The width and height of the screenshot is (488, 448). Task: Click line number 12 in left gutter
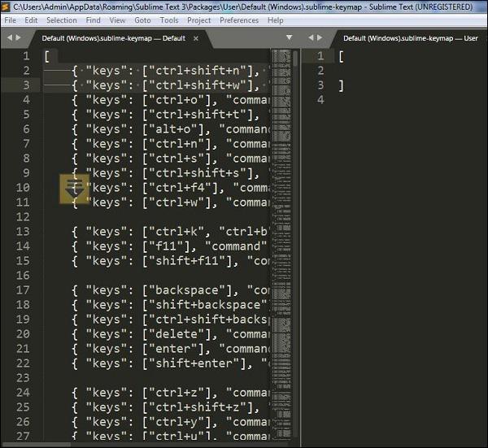[x=23, y=217]
